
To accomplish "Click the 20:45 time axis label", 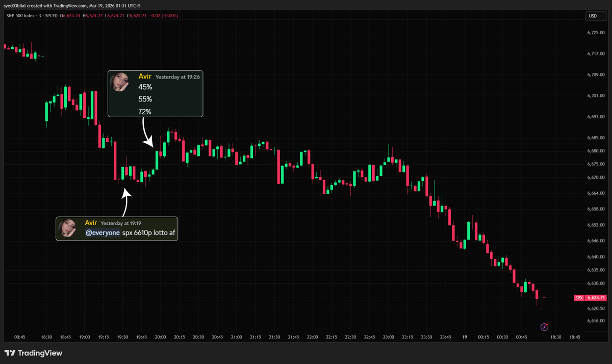I will 217,337.
